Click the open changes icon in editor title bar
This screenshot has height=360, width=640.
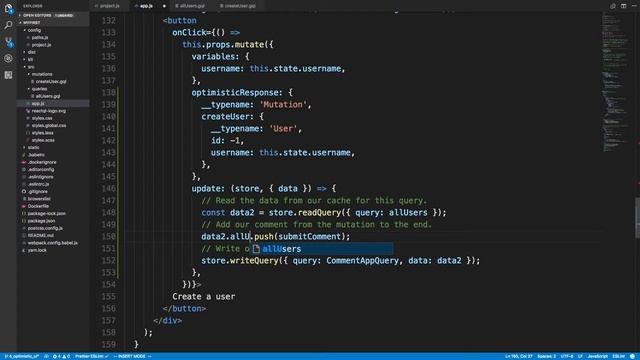click(613, 6)
